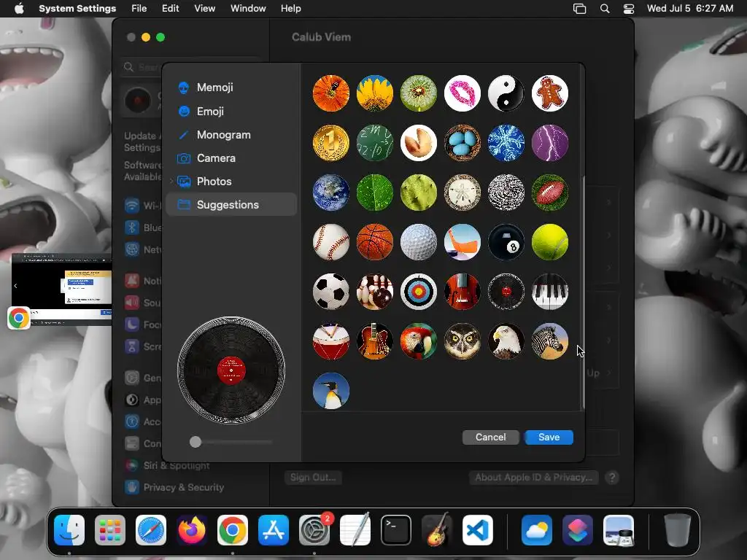Select the hockey stick picture
The image size is (747, 560).
pyautogui.click(x=462, y=242)
